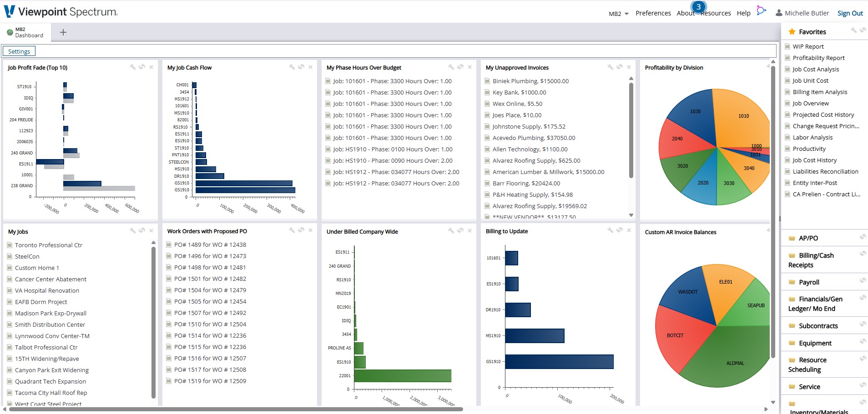Image resolution: width=868 pixels, height=414 pixels.
Task: Open settings wrench on Job Profit Fade panel
Action: pos(132,67)
